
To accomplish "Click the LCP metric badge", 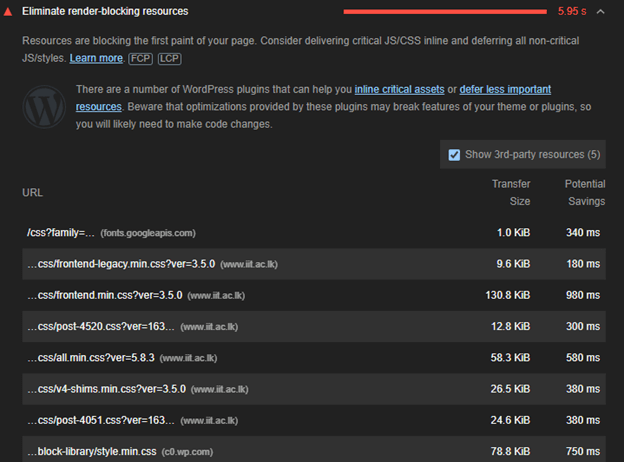I will tap(167, 59).
